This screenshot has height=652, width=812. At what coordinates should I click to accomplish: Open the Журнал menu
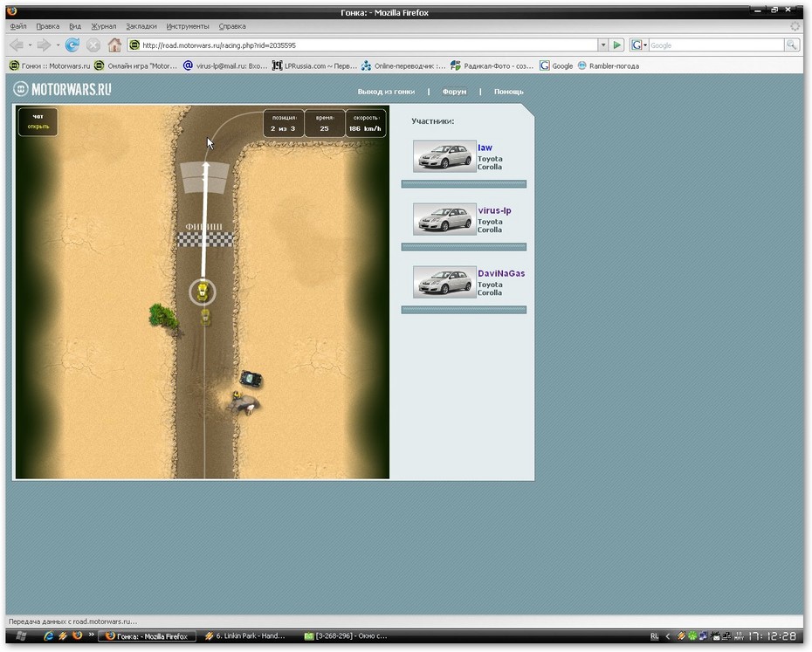point(104,26)
